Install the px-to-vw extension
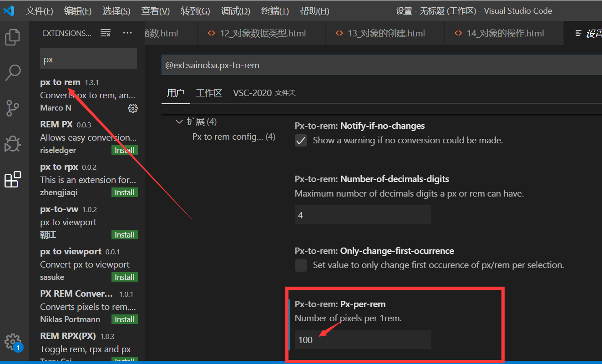The height and width of the screenshot is (364, 602). point(124,235)
